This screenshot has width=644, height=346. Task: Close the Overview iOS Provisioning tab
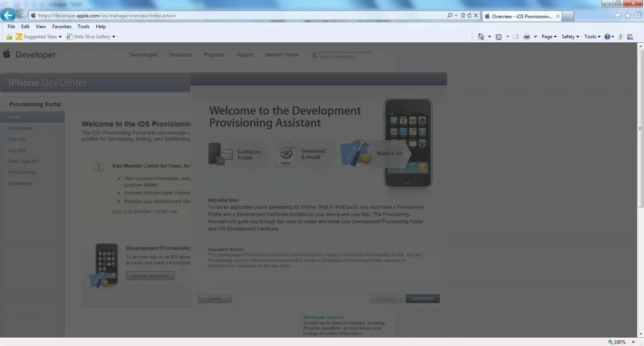coord(558,16)
